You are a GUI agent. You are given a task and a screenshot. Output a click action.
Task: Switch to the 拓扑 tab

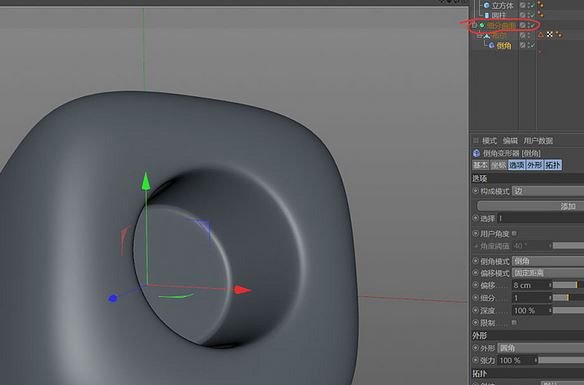point(553,165)
